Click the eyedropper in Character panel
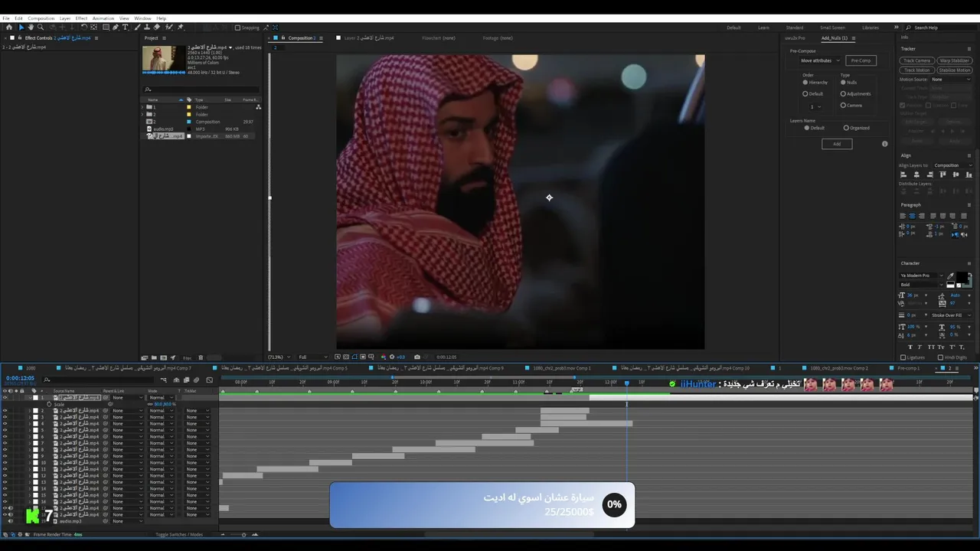The width and height of the screenshot is (980, 551). pos(951,276)
